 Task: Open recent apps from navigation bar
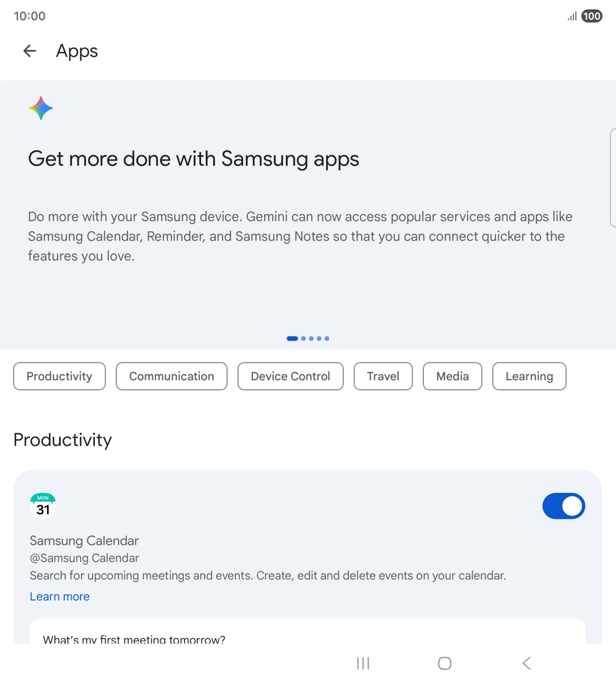point(363,663)
